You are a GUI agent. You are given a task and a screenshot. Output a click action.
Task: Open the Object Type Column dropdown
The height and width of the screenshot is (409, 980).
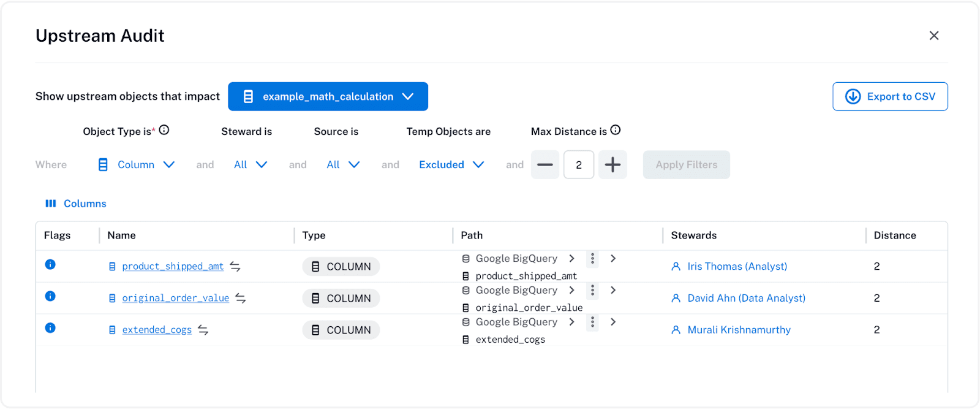pyautogui.click(x=137, y=165)
